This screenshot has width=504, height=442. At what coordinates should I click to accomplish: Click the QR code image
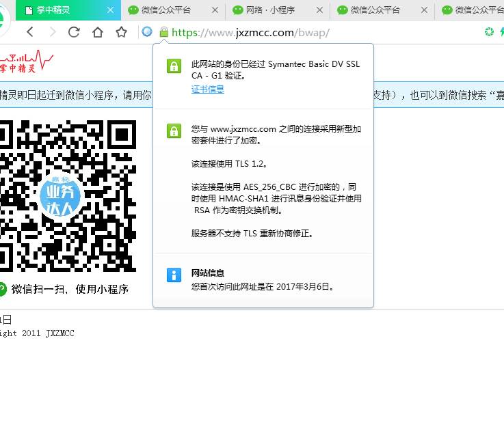pos(68,196)
